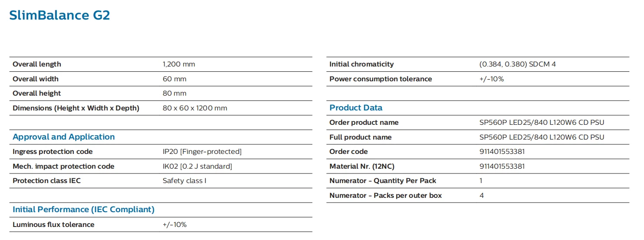Click the Approval and Application heading
The width and height of the screenshot is (644, 240).
[64, 137]
